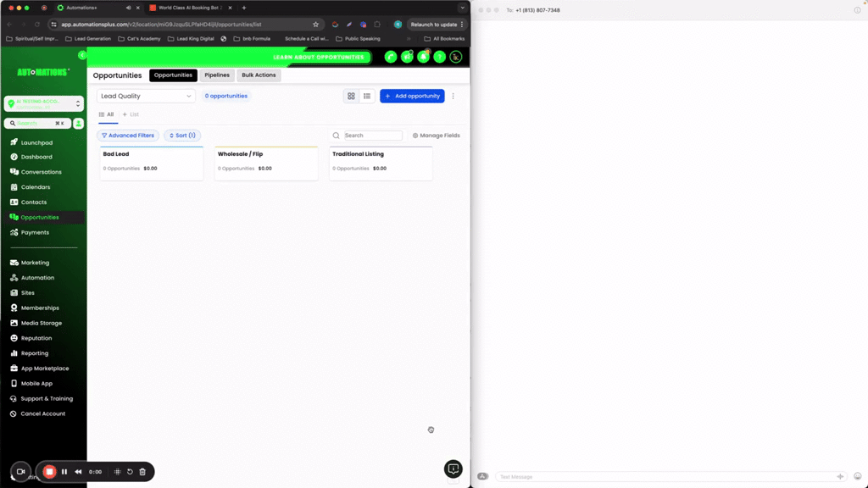Switch to the Pipelines tab
The image size is (868, 488).
217,75
